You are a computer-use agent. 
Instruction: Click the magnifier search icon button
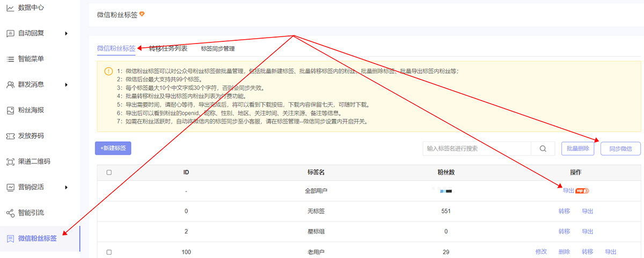tap(543, 149)
